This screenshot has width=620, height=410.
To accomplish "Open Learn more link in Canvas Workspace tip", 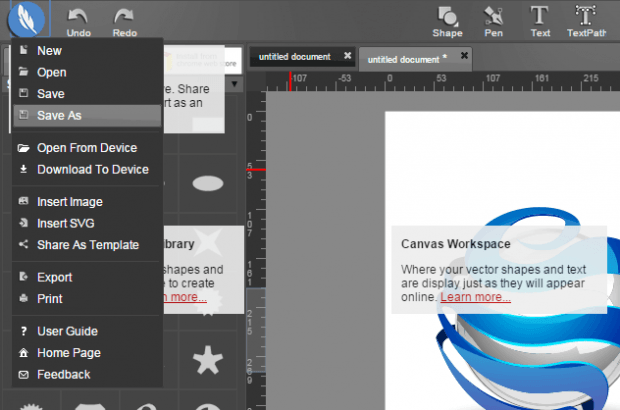I will [x=475, y=297].
